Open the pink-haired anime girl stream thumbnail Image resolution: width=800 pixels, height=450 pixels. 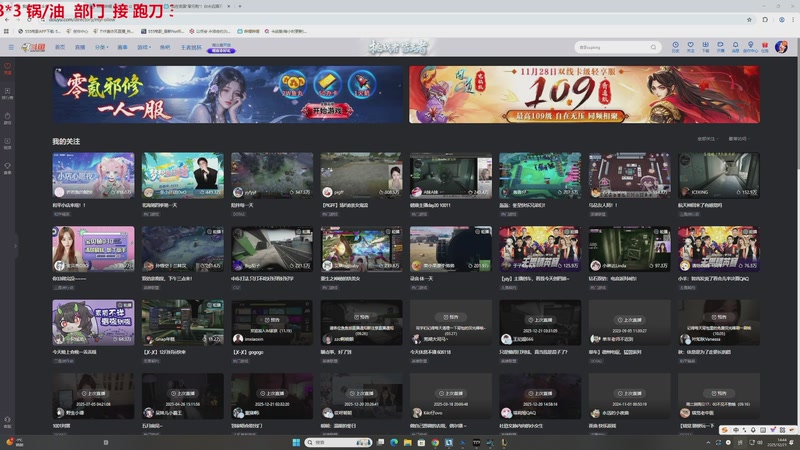[93, 175]
